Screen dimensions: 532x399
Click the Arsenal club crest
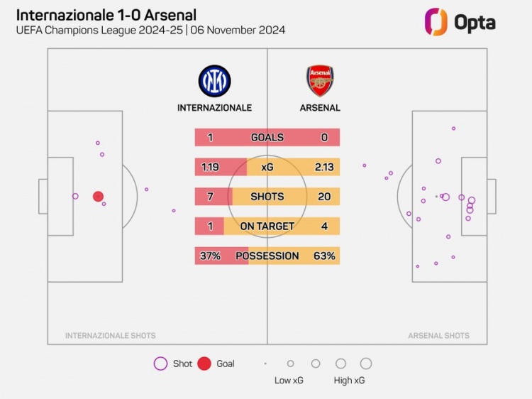(320, 81)
